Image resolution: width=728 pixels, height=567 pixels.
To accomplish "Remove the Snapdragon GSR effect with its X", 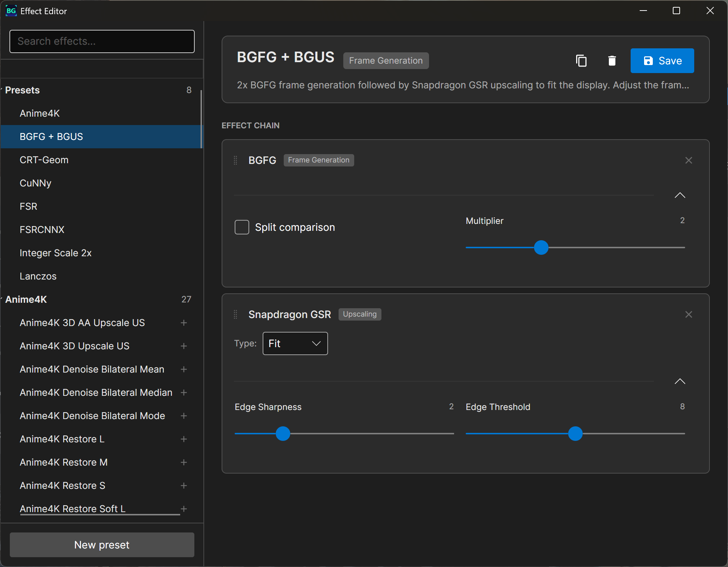I will pyautogui.click(x=688, y=314).
